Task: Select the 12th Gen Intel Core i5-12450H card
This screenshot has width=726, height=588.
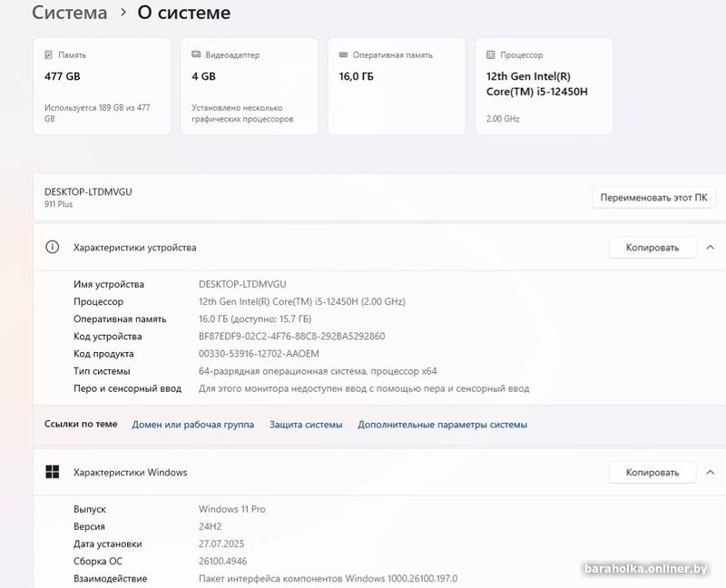Action: [x=544, y=86]
